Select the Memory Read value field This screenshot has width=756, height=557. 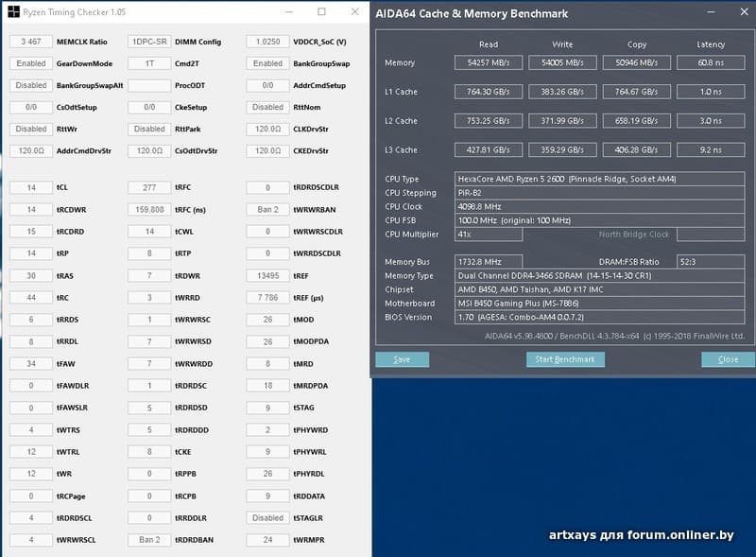(488, 63)
